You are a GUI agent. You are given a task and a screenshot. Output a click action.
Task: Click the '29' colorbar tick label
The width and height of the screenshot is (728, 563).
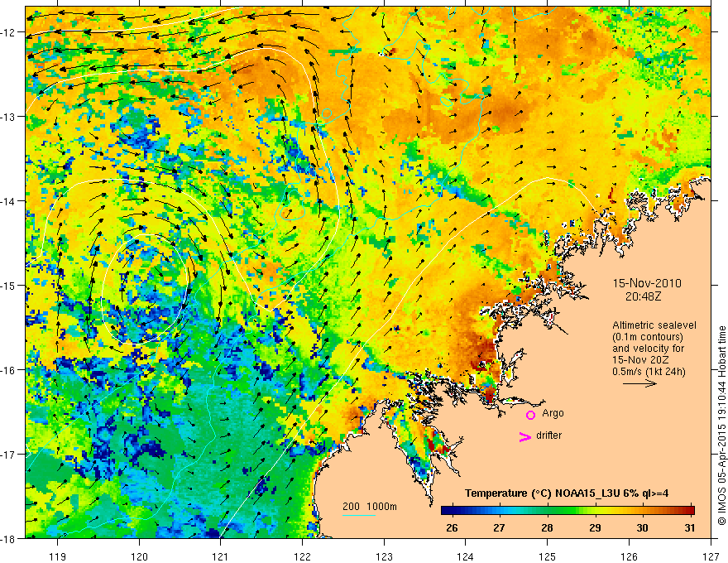(x=595, y=528)
